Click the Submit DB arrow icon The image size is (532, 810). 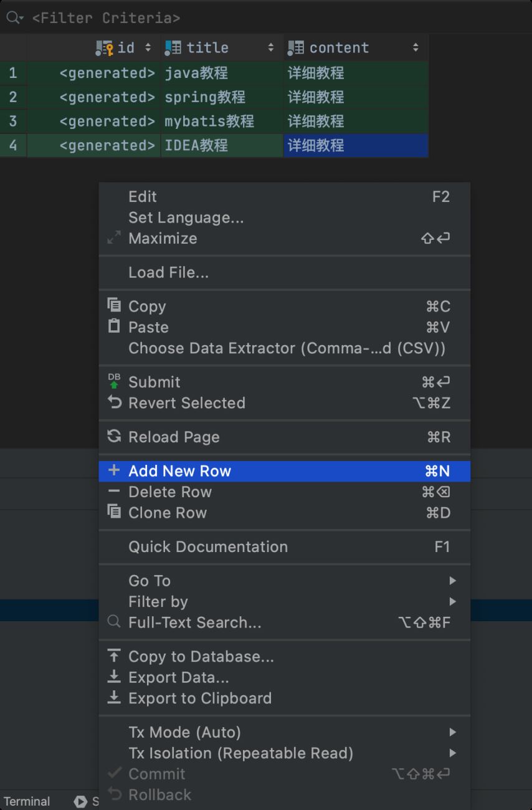[114, 381]
